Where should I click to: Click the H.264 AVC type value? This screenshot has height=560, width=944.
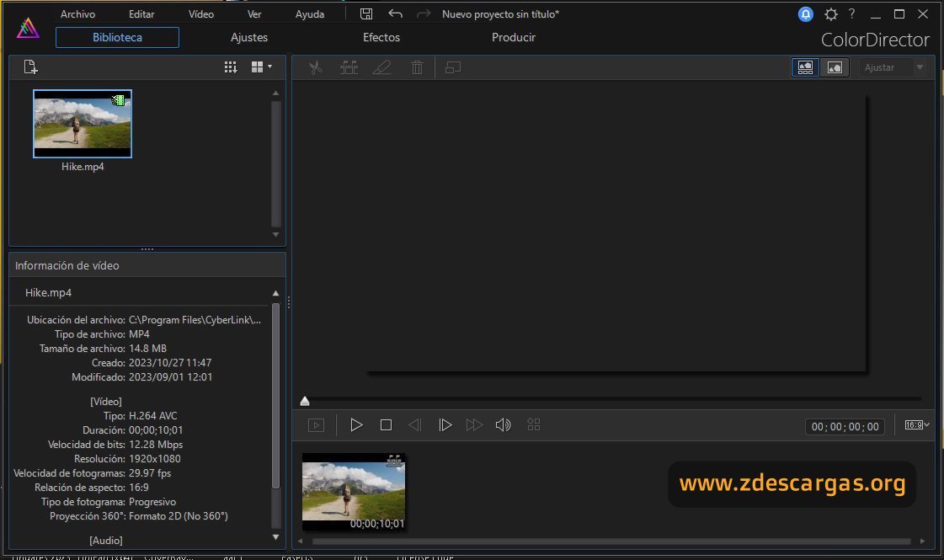coord(153,416)
